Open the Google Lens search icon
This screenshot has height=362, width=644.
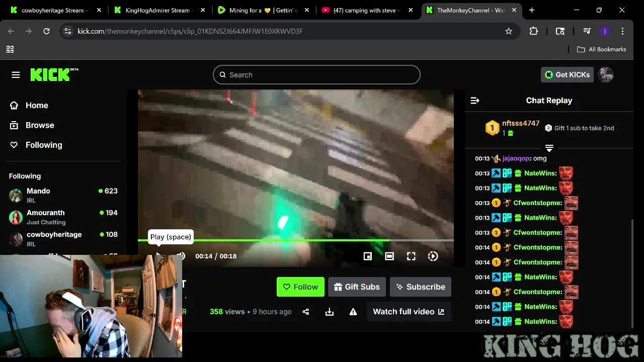[x=560, y=31]
